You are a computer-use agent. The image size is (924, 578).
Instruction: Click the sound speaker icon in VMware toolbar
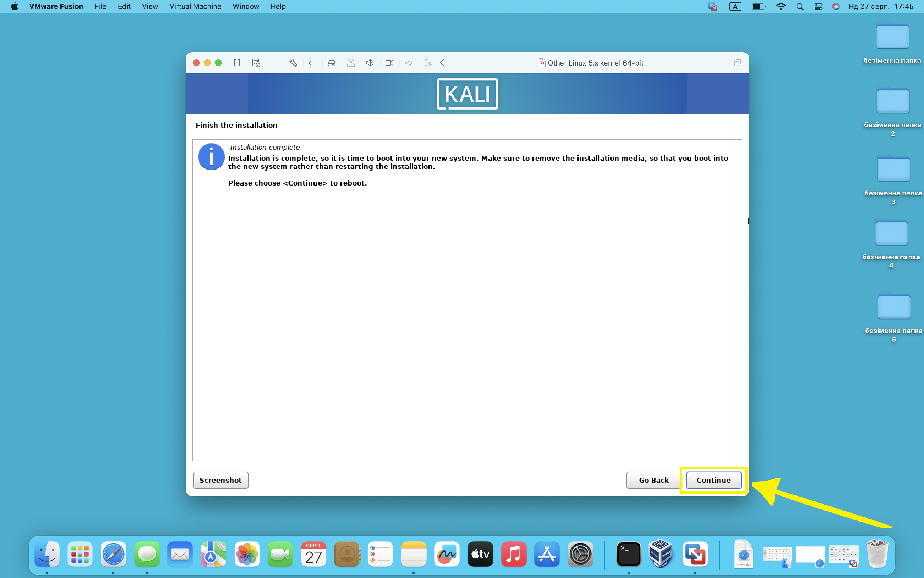coord(370,63)
